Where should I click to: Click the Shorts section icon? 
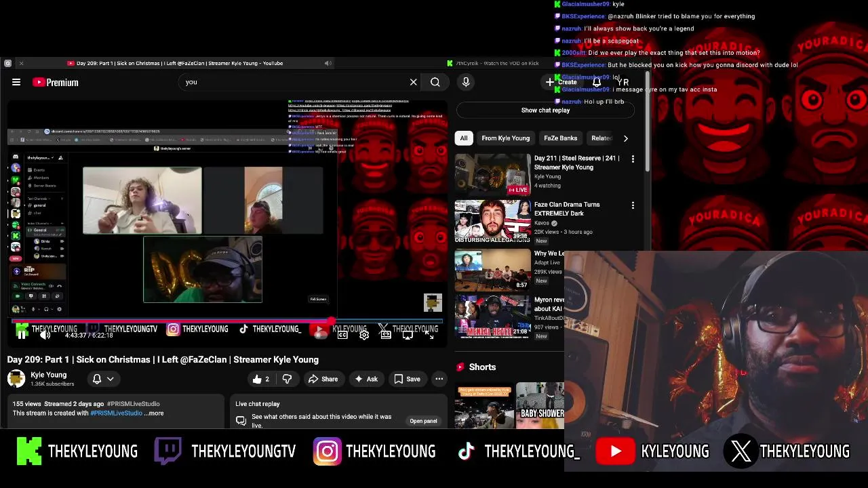(460, 367)
